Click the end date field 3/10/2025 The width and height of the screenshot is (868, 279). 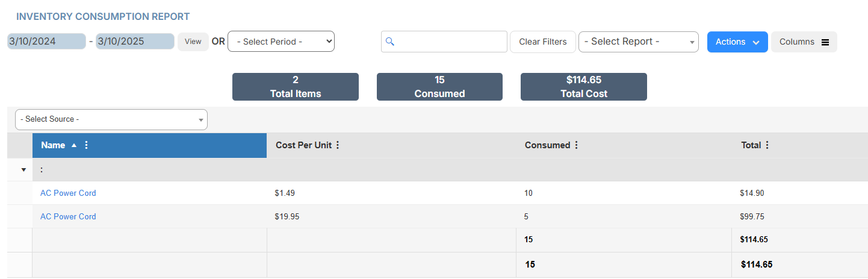tap(135, 42)
